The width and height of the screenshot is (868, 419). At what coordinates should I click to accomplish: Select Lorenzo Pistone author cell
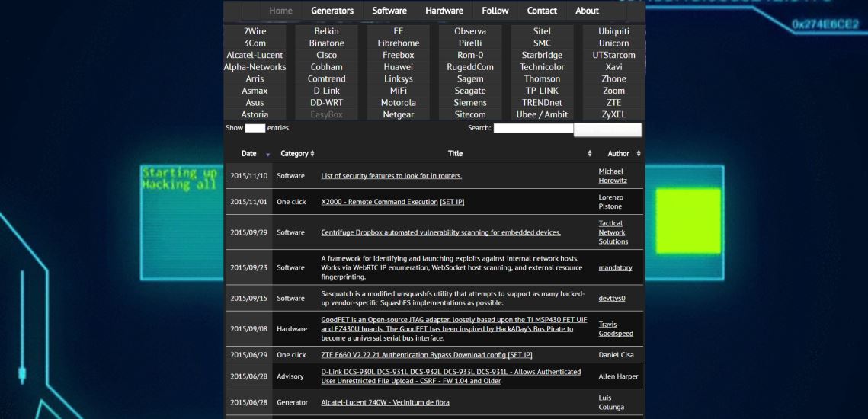pos(619,202)
